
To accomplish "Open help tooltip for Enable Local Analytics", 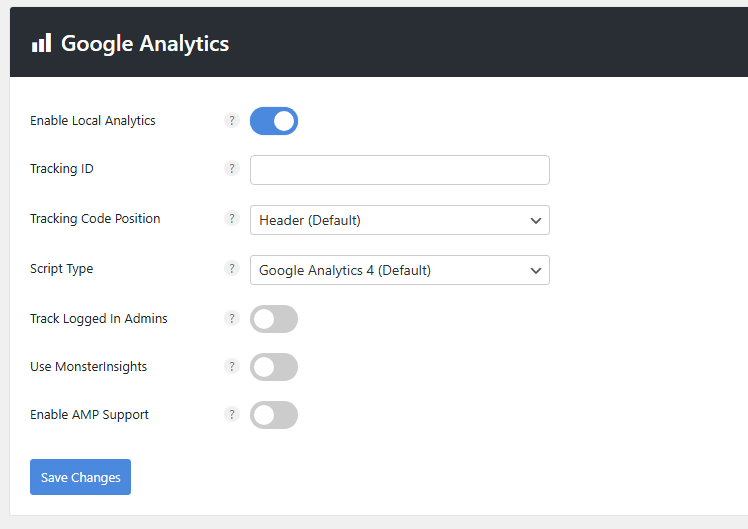I will (232, 120).
